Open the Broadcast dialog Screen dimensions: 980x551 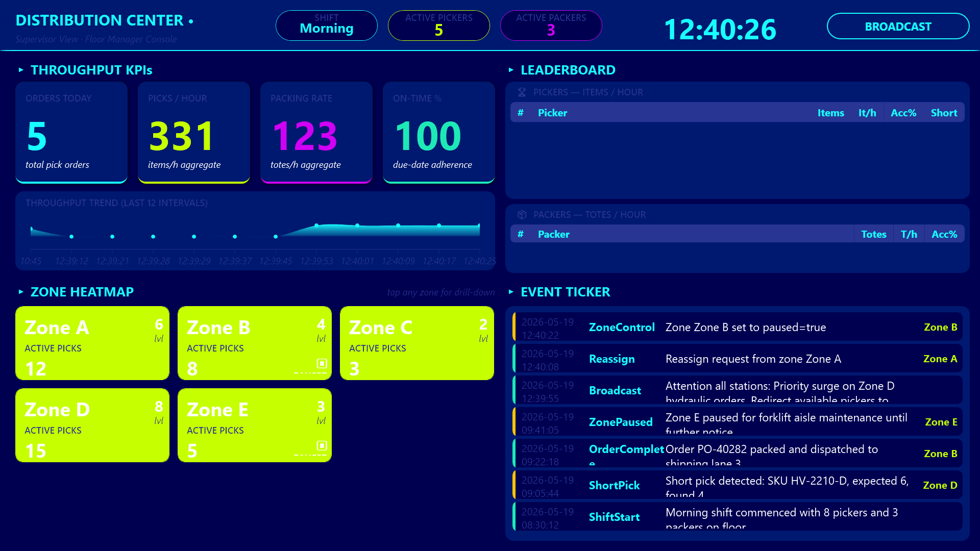point(898,26)
